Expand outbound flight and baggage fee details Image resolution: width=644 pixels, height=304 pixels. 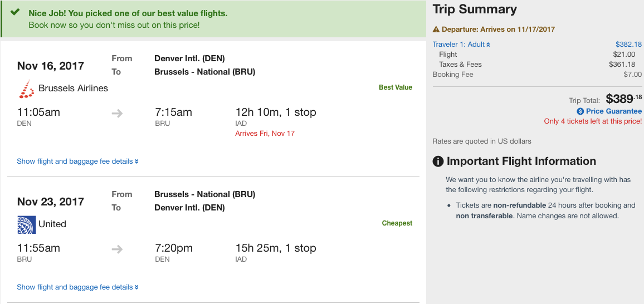pos(77,161)
